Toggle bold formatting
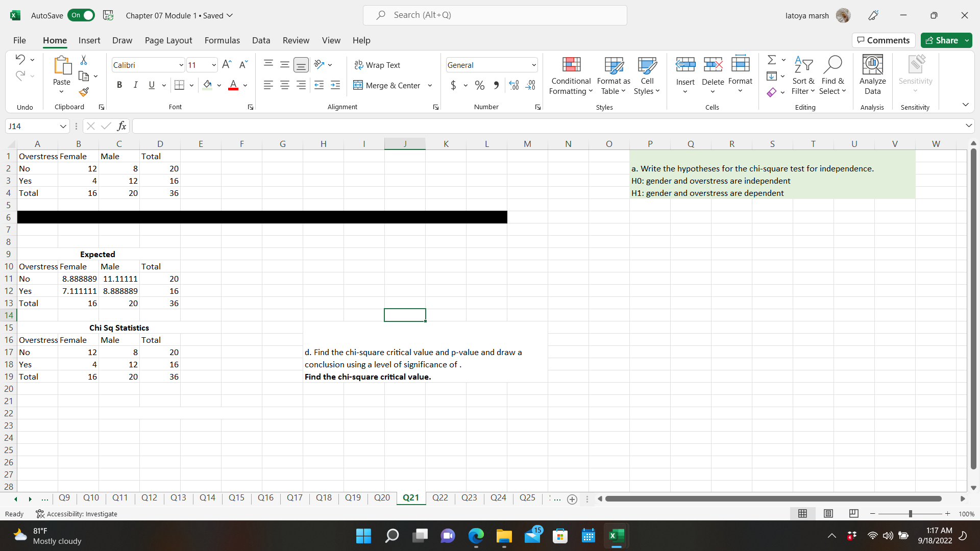Image resolution: width=980 pixels, height=551 pixels. point(119,85)
